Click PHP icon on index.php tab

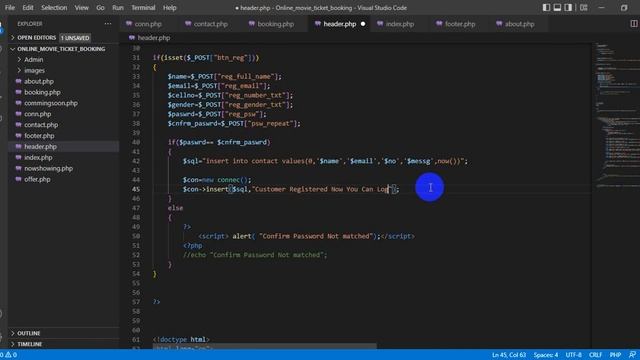(x=380, y=24)
